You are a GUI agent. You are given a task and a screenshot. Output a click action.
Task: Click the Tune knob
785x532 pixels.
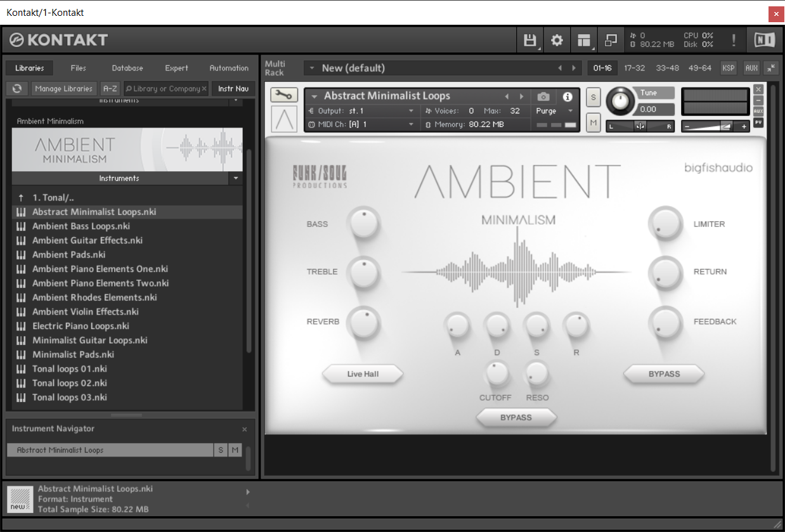point(620,101)
